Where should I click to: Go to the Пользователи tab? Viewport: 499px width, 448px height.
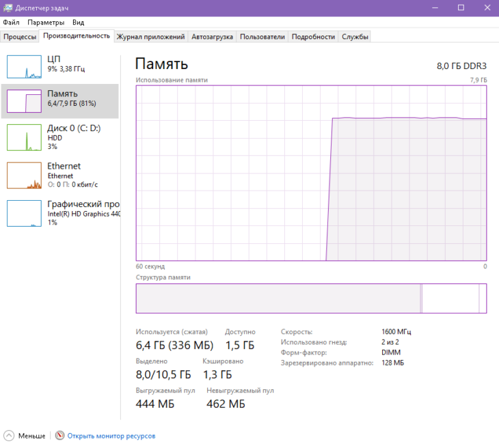click(x=262, y=37)
